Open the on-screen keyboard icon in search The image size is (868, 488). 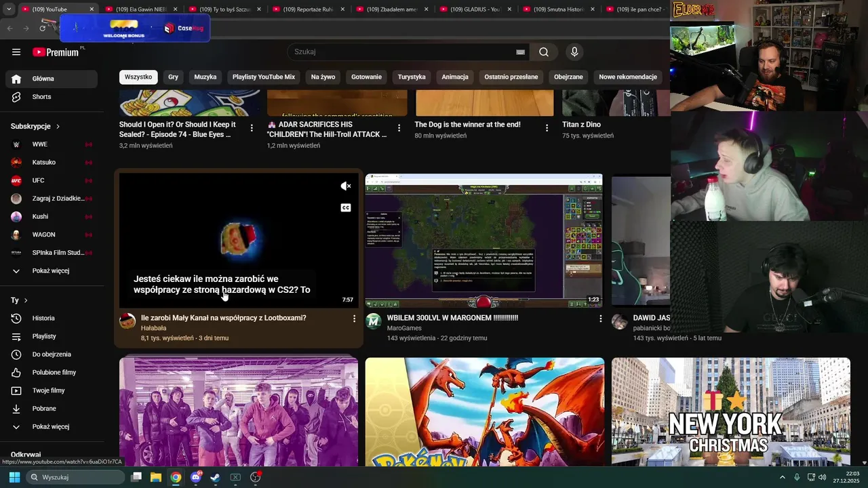520,52
